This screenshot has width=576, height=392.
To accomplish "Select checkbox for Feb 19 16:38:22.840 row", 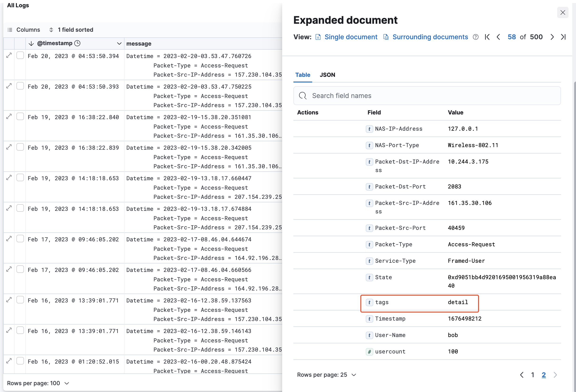I will (x=20, y=117).
